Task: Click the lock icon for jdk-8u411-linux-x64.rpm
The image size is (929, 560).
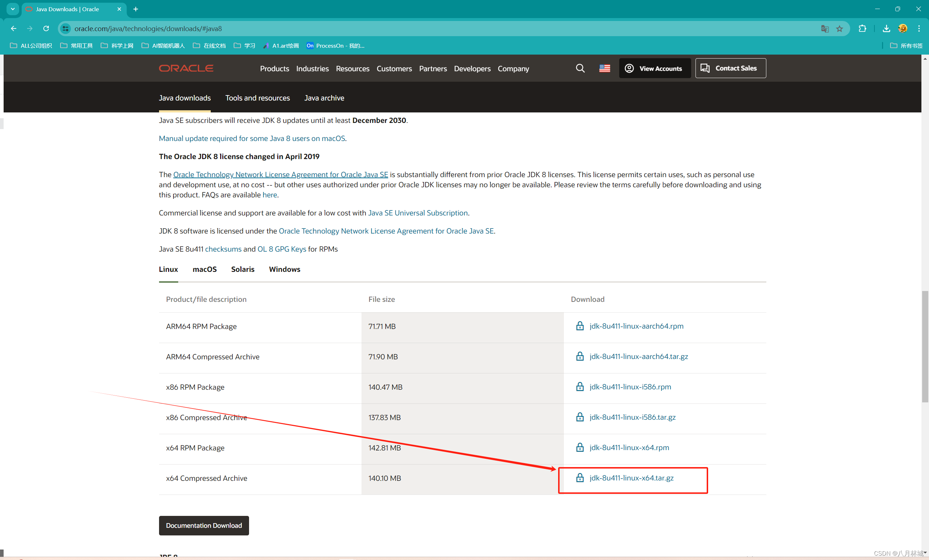Action: point(580,447)
